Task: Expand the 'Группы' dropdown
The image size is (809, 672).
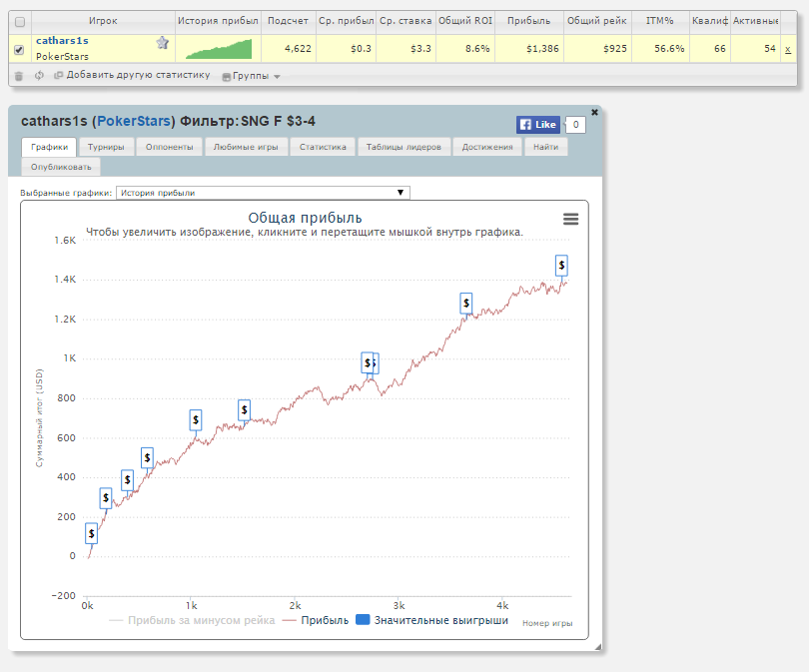Action: [252, 76]
